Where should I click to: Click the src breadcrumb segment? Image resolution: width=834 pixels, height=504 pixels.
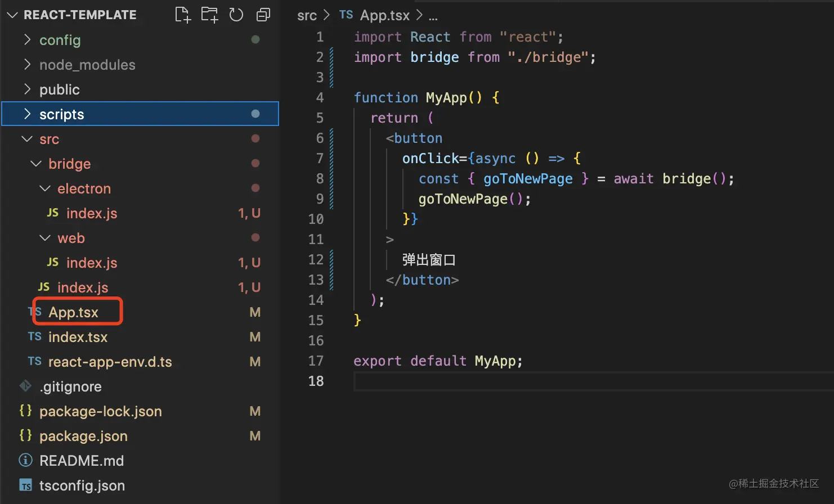(307, 16)
